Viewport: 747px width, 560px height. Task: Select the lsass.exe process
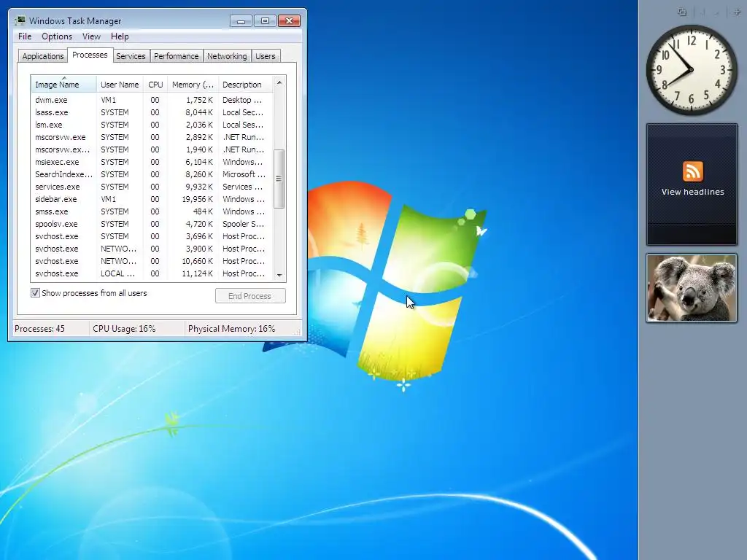pyautogui.click(x=152, y=112)
